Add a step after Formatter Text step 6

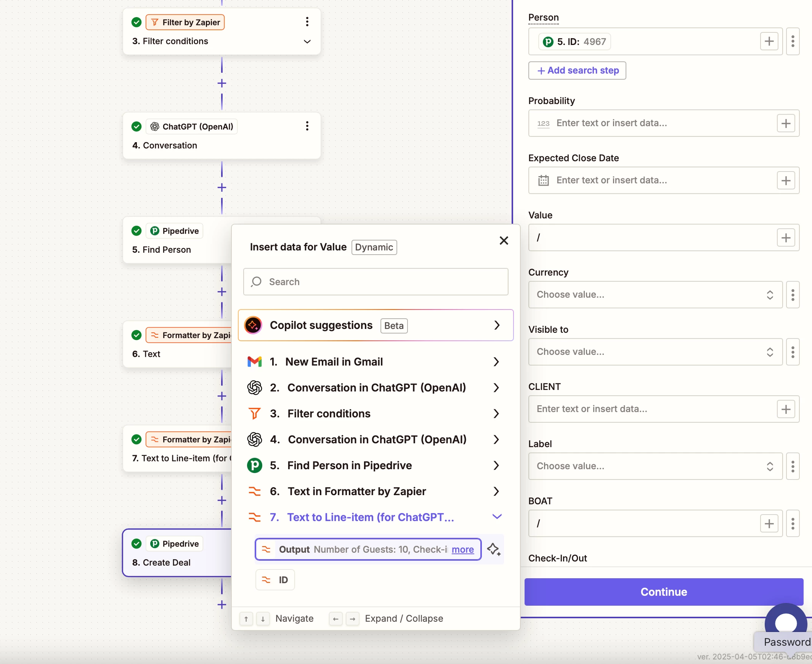(x=222, y=396)
